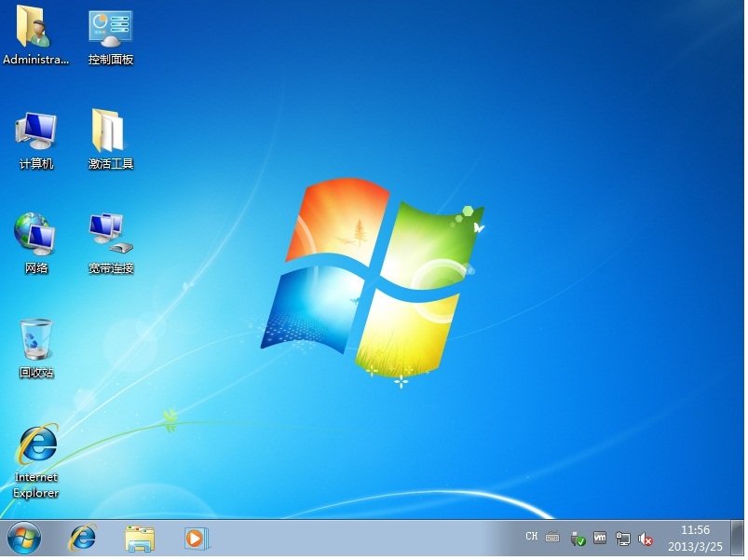Click the 回收站 label text
This screenshot has width=748, height=560.
pyautogui.click(x=36, y=373)
